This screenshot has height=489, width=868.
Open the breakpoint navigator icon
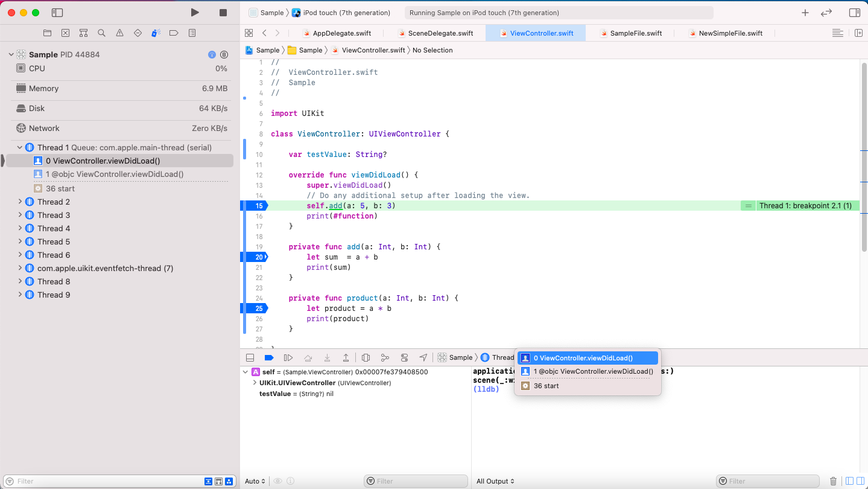[x=174, y=33]
